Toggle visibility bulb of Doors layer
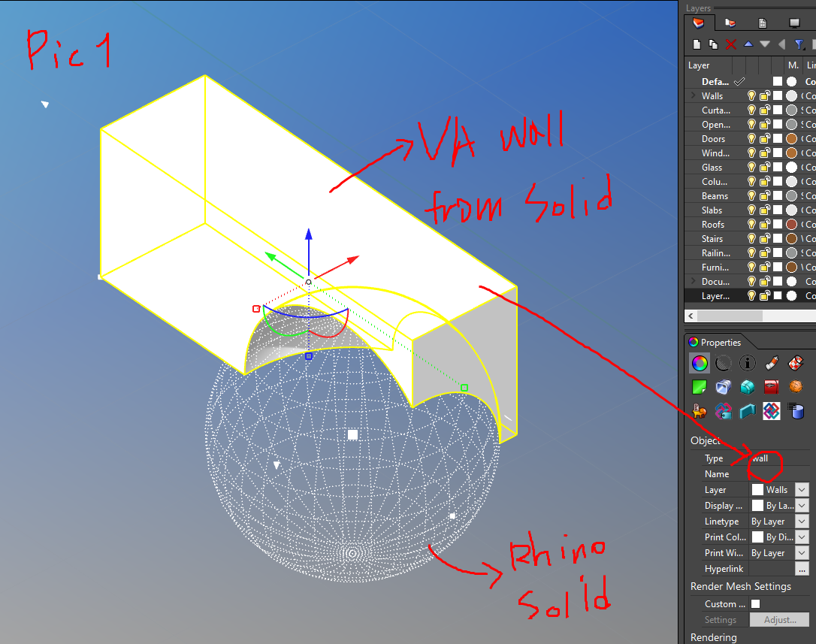This screenshot has width=816, height=644. click(x=751, y=138)
